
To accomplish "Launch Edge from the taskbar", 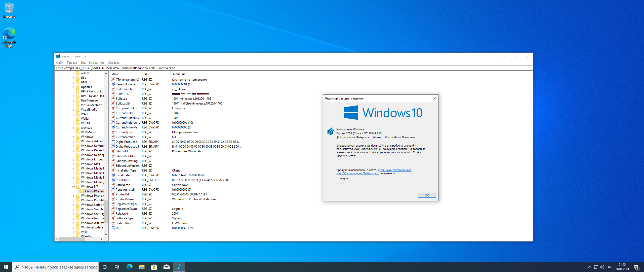I will 129,267.
